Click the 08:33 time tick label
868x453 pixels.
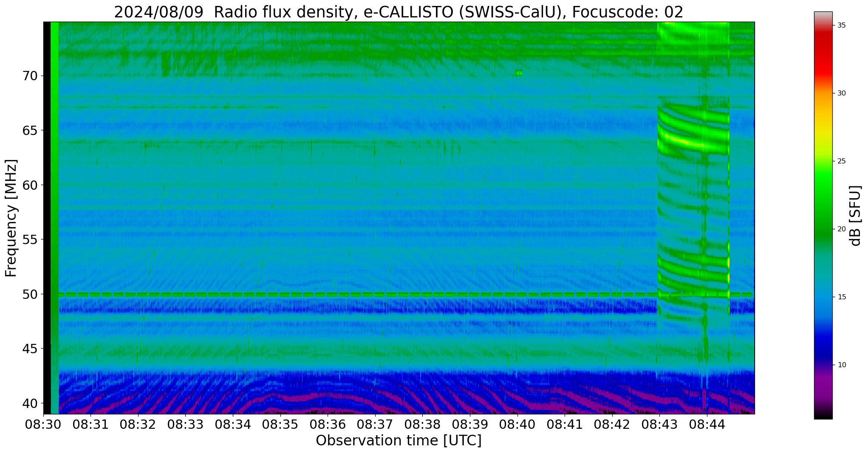coord(185,425)
